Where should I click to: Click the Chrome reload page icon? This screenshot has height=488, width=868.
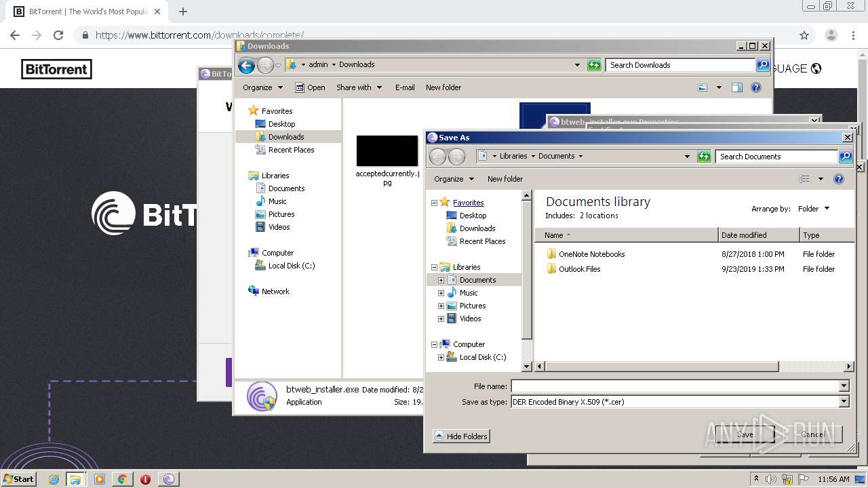click(58, 35)
